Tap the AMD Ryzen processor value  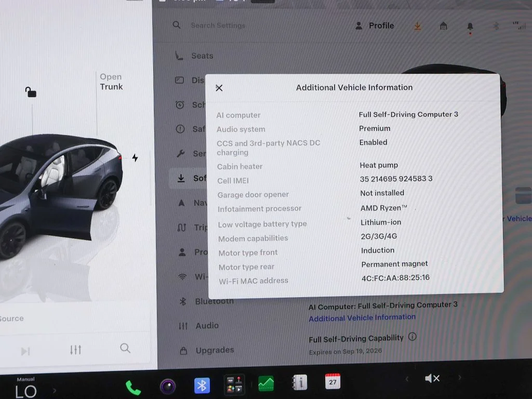[383, 208]
